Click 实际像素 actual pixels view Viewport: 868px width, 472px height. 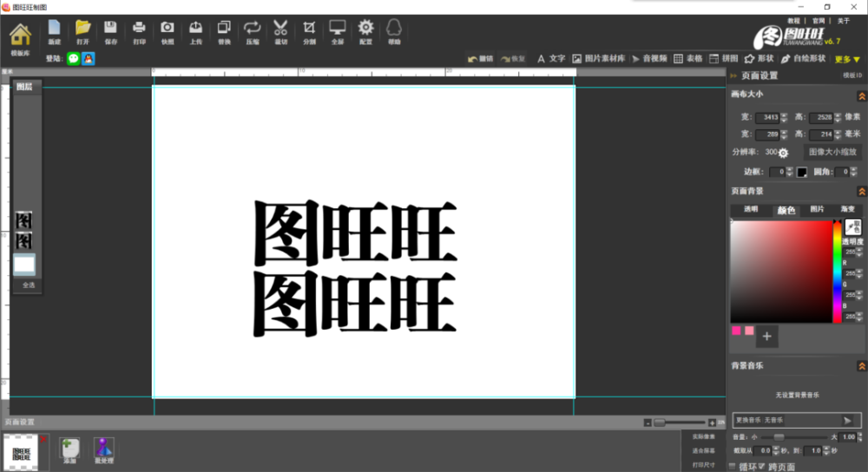[x=703, y=437]
